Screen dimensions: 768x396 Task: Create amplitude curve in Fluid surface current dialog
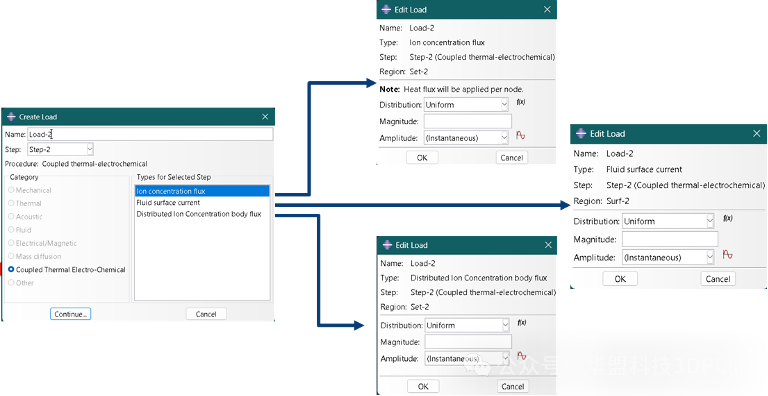[x=727, y=255]
